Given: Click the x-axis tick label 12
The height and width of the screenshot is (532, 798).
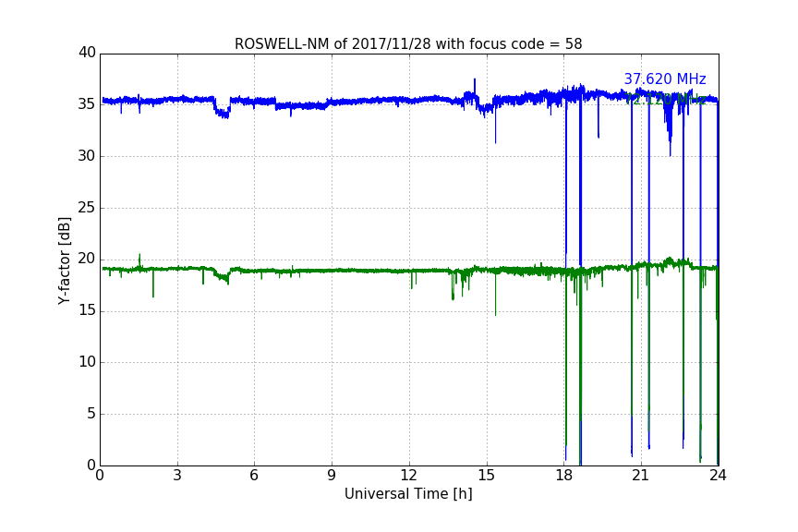Looking at the screenshot, I should point(409,476).
